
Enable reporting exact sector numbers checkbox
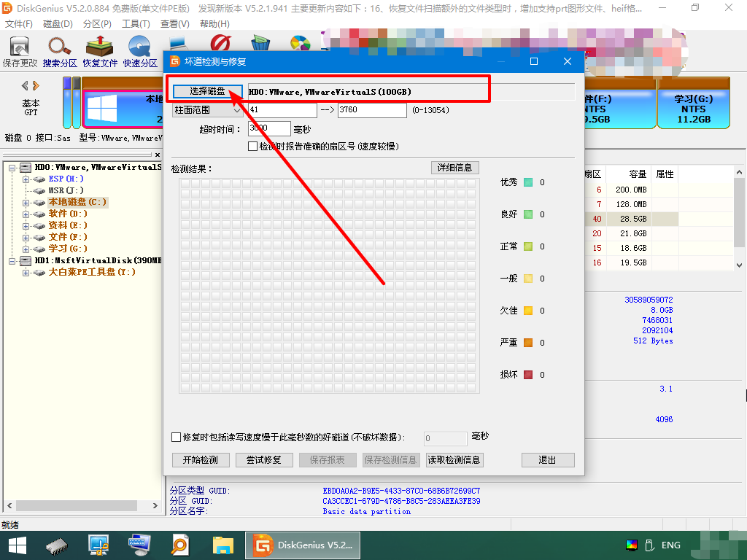pos(253,147)
